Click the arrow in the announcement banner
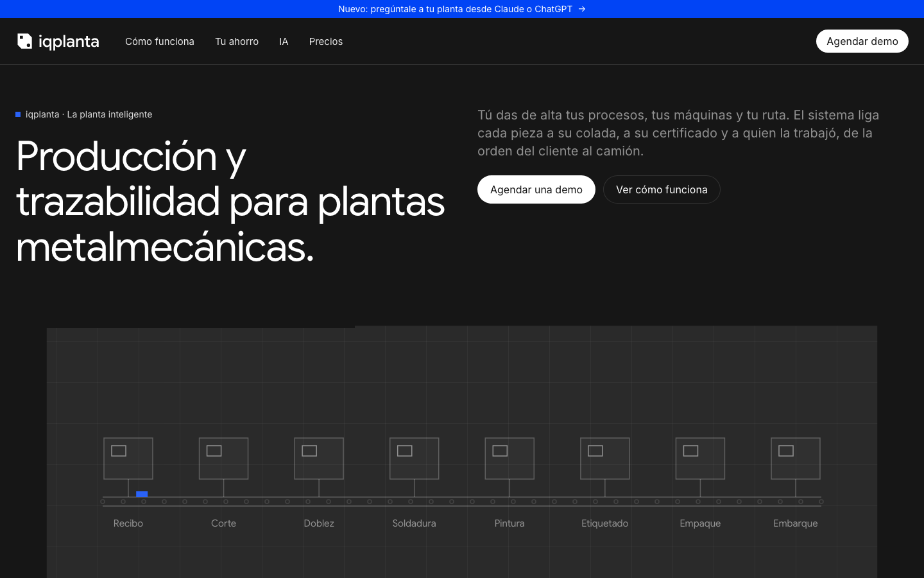This screenshot has height=578, width=924. [x=582, y=9]
